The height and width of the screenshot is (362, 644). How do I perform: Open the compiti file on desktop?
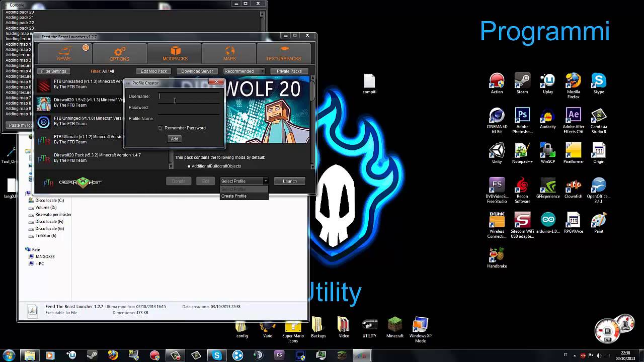(x=369, y=84)
